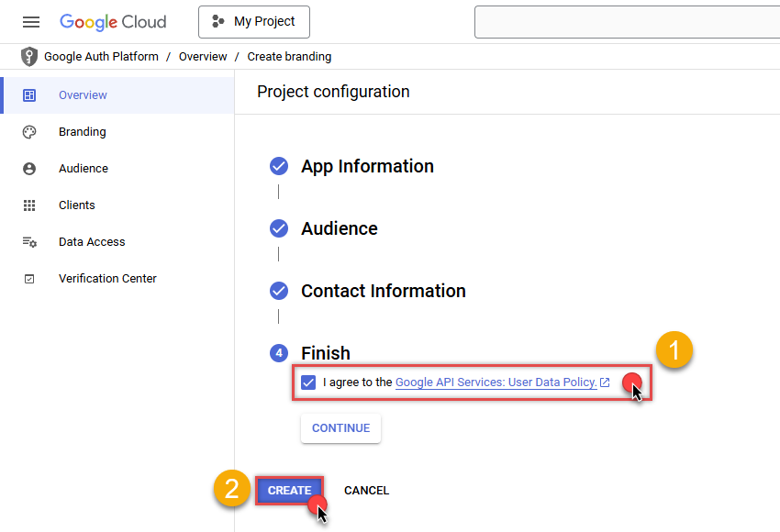Click the Clients grid icon

click(x=29, y=205)
